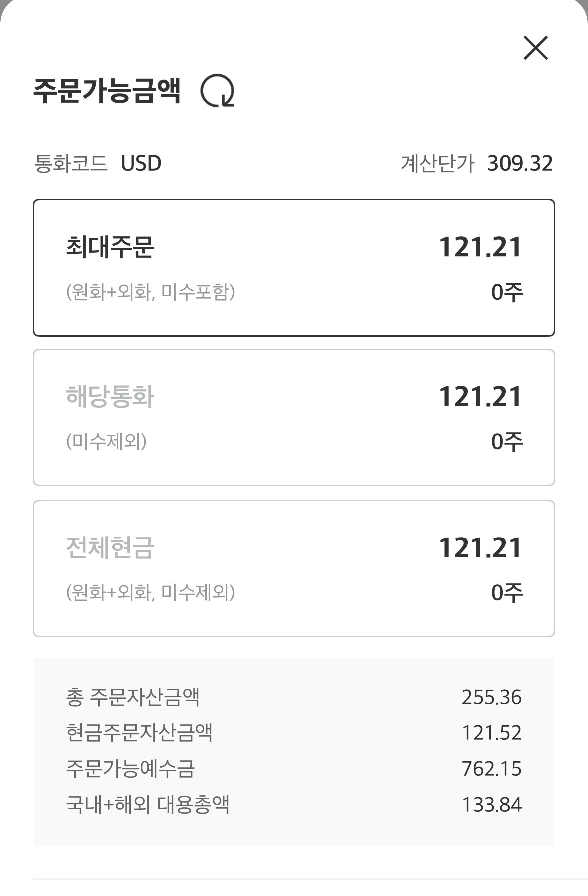Tap the (미수제외) caption under 해당통화
The width and height of the screenshot is (588, 896).
tap(106, 441)
